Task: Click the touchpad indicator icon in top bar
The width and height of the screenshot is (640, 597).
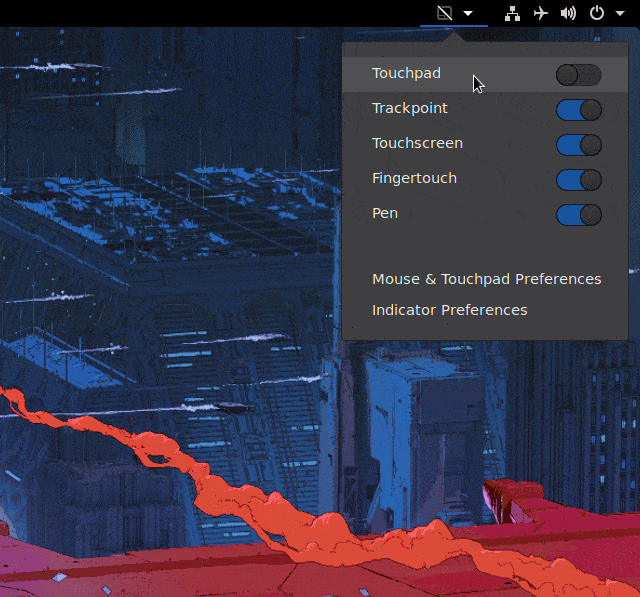Action: click(x=444, y=13)
